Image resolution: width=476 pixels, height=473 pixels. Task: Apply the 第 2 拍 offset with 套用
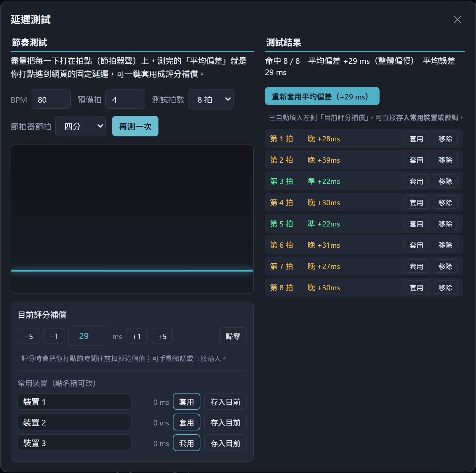point(416,160)
